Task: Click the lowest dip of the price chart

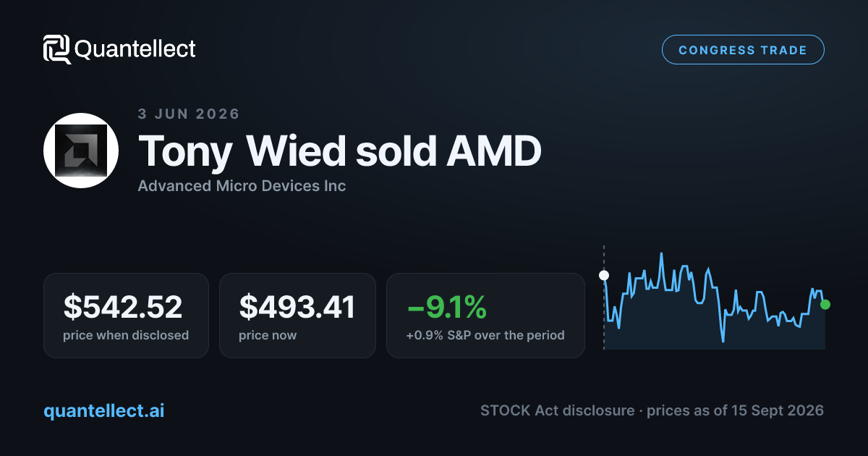Action: 723,340
